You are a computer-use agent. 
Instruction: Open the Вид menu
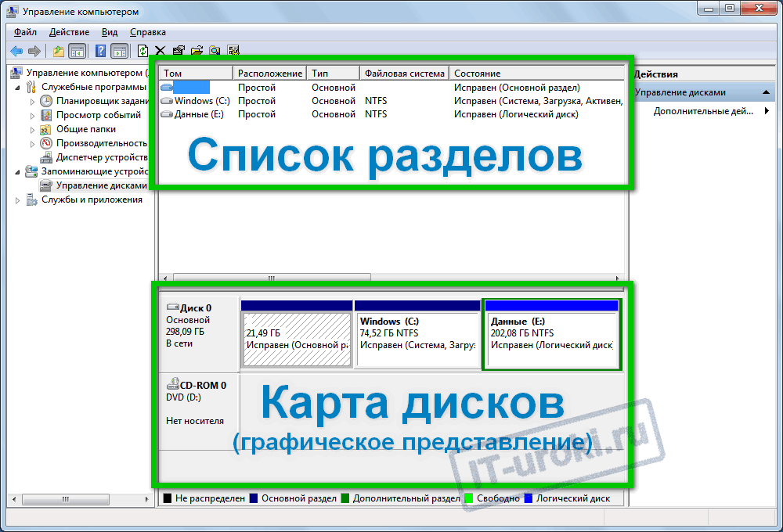click(110, 32)
